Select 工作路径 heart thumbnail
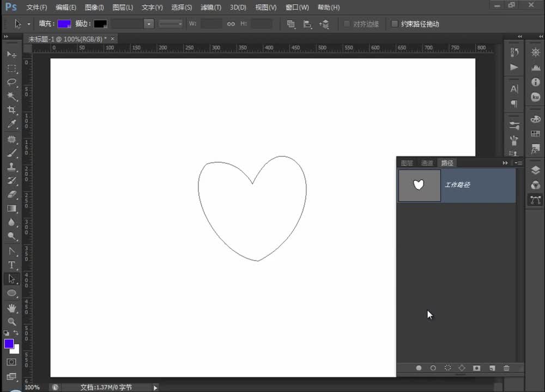This screenshot has width=545, height=392. tap(419, 185)
